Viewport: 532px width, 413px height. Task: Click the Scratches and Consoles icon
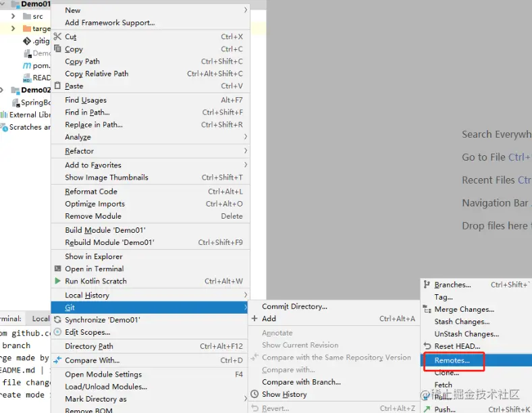(x=4, y=128)
